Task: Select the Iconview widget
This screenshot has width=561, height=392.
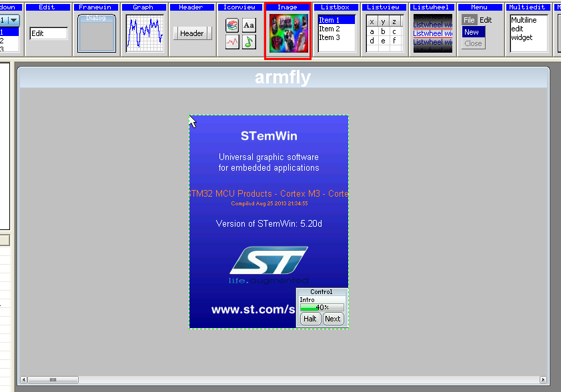Action: pos(240,30)
